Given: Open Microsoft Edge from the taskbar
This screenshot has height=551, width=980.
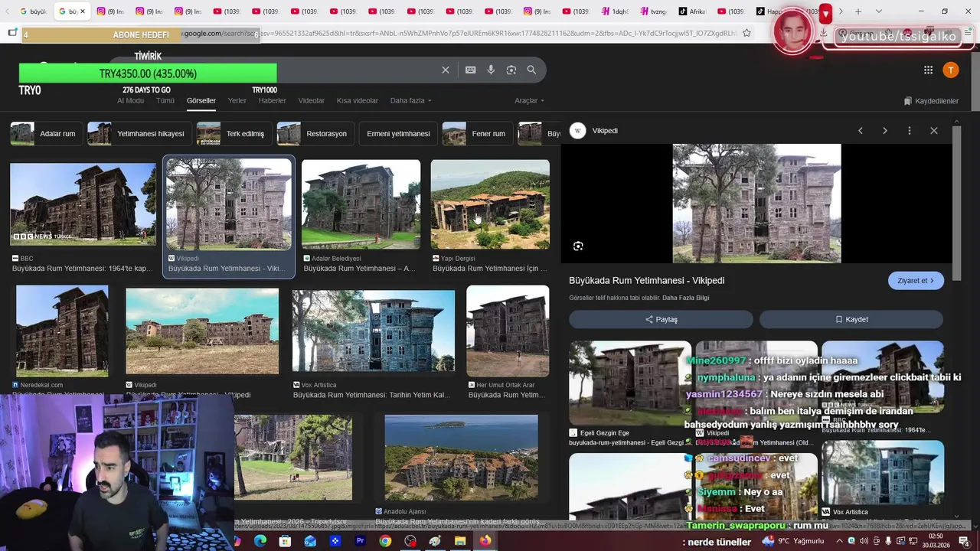Looking at the screenshot, I should tap(260, 541).
